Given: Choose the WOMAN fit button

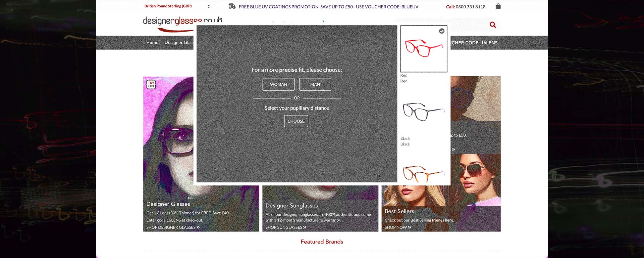Looking at the screenshot, I should [278, 84].
